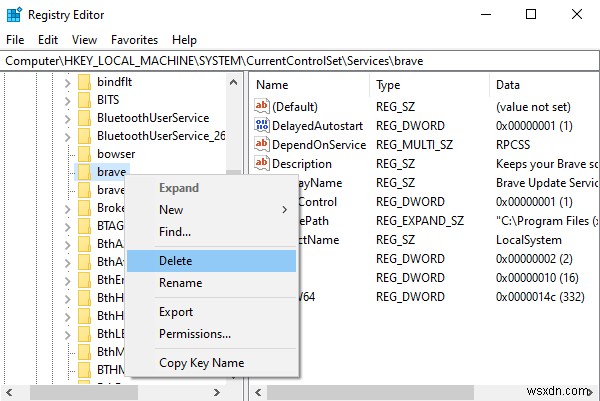Click the 0x00000002 (2) data cell

pos(534,259)
